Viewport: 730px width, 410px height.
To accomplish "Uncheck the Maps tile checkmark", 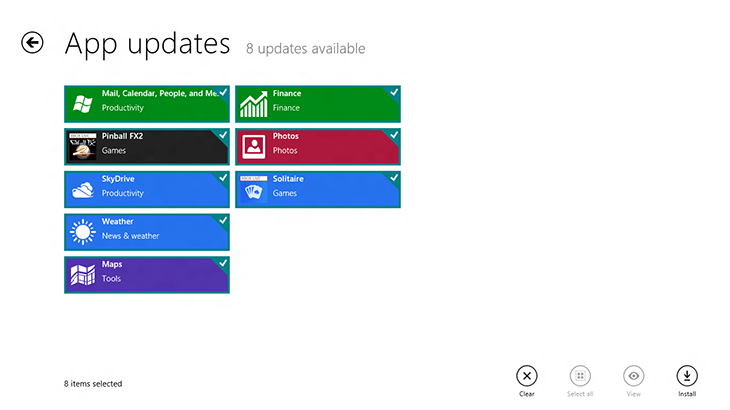I will pos(223,263).
